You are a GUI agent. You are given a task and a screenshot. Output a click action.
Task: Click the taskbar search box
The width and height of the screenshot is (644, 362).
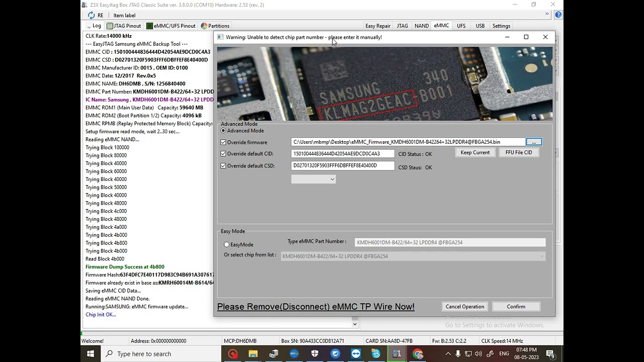[x=161, y=354]
